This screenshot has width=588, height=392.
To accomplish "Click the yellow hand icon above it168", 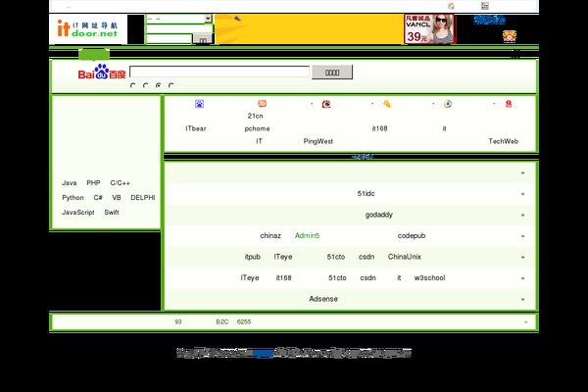I will pyautogui.click(x=387, y=104).
